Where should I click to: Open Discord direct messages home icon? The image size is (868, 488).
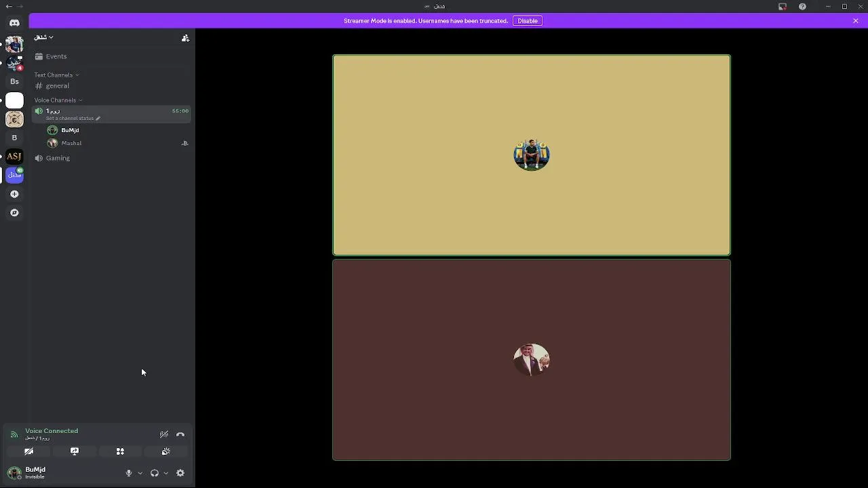point(14,22)
